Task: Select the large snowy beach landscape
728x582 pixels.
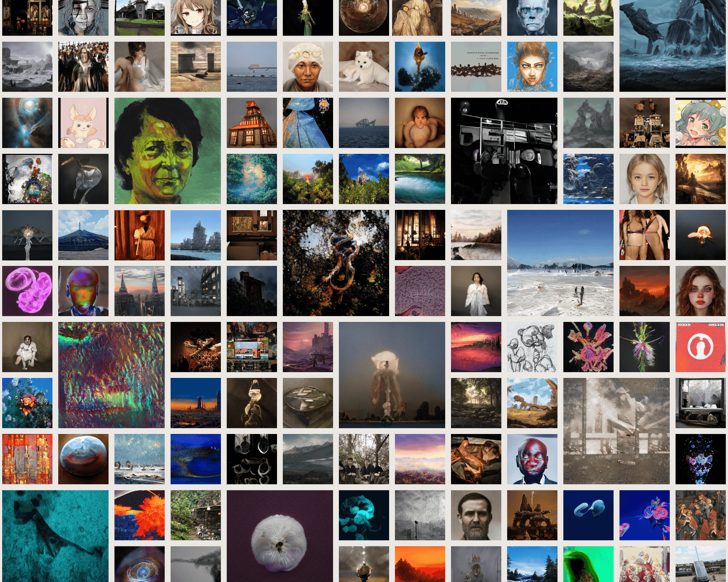Action: coord(560,263)
